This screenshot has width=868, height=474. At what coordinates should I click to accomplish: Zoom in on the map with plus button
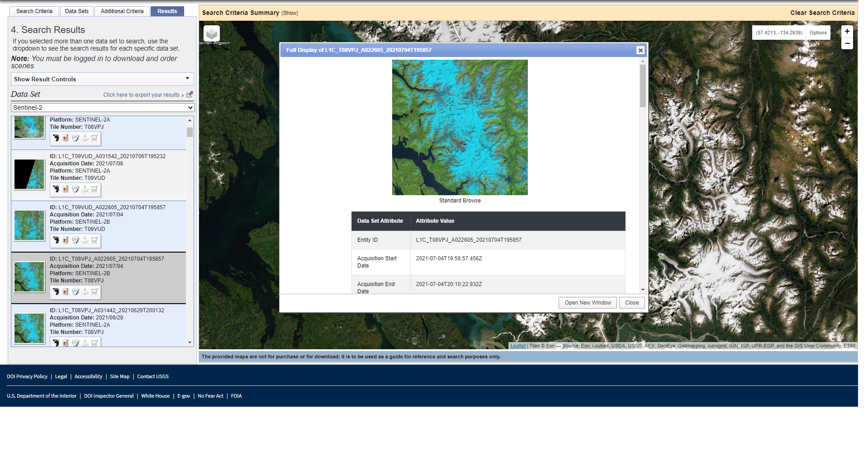pyautogui.click(x=847, y=31)
